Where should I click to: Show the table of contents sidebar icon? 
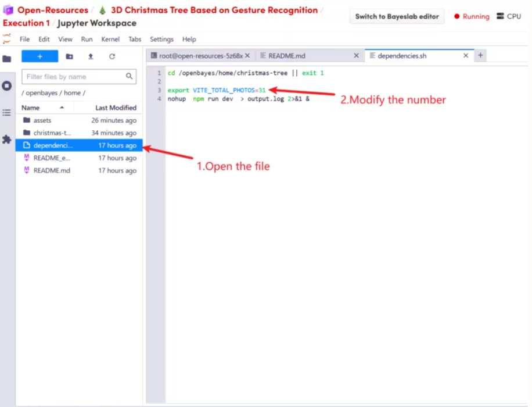tap(7, 112)
